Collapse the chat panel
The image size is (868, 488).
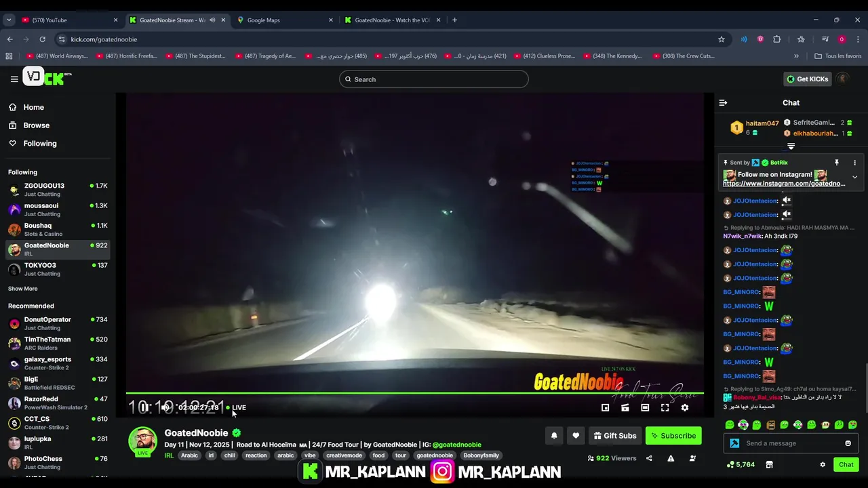723,103
